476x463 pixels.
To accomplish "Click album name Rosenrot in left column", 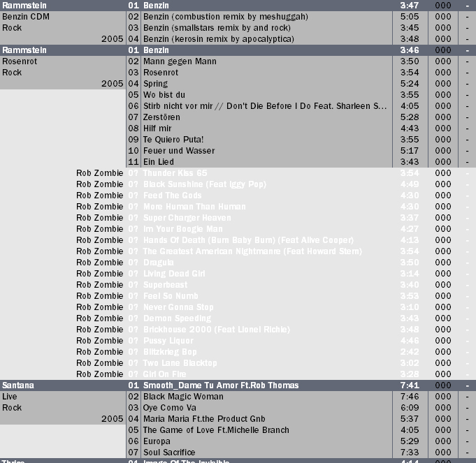I will 20,61.
